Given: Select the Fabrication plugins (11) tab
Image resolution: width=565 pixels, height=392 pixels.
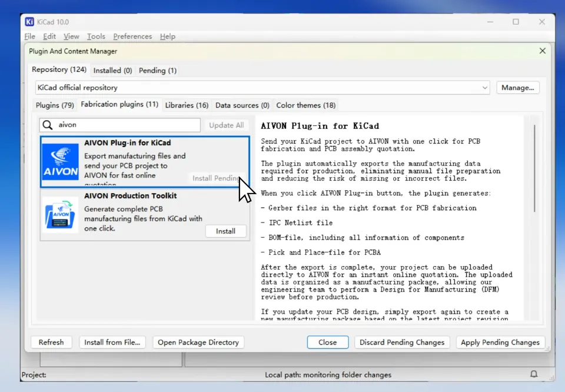Looking at the screenshot, I should pos(119,105).
